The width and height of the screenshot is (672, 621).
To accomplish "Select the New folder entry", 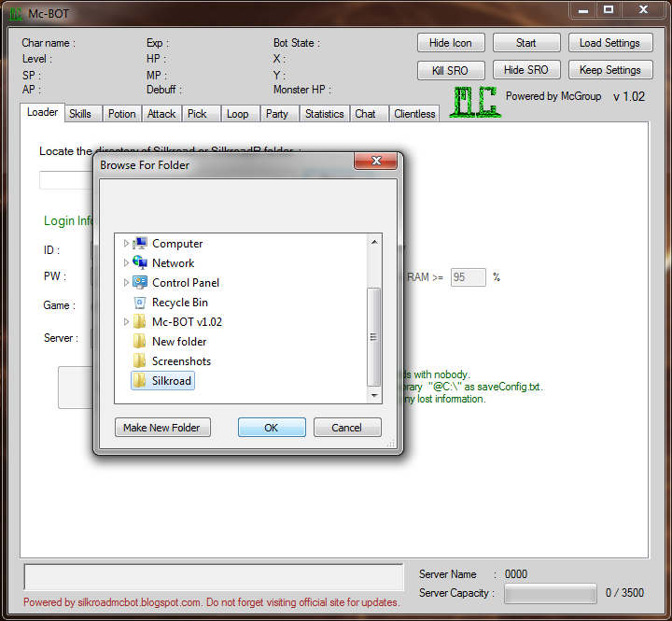I will click(x=179, y=342).
